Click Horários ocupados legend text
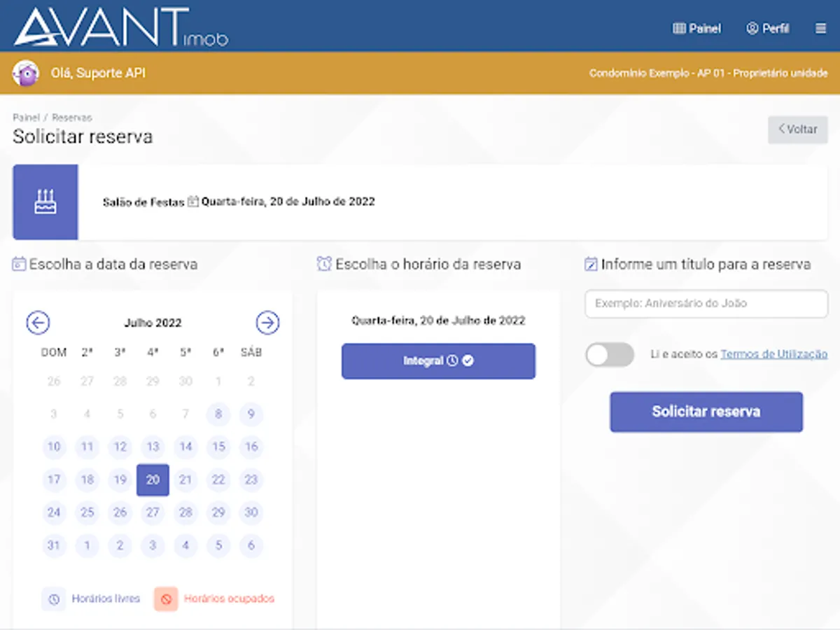The height and width of the screenshot is (630, 840). (x=229, y=599)
